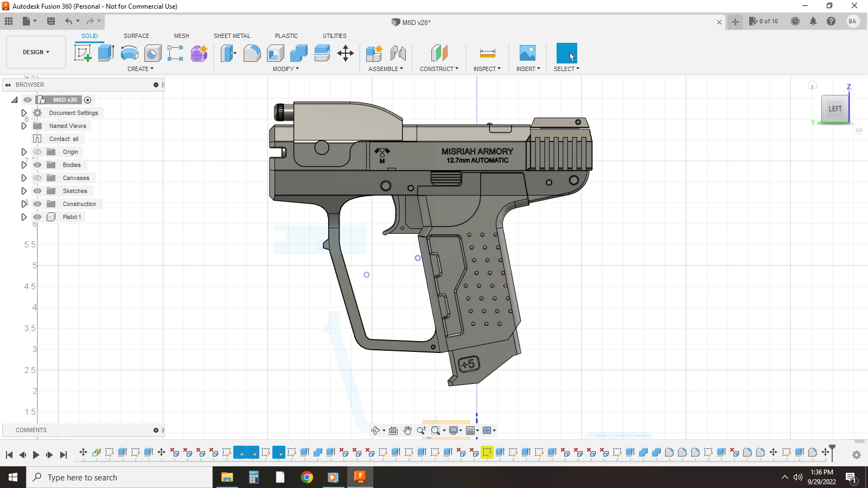
Task: Open the Create Form tool
Action: [199, 53]
